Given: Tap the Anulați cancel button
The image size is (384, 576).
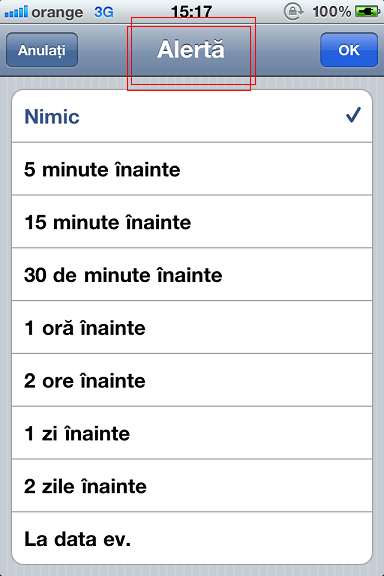Looking at the screenshot, I should [x=42, y=50].
